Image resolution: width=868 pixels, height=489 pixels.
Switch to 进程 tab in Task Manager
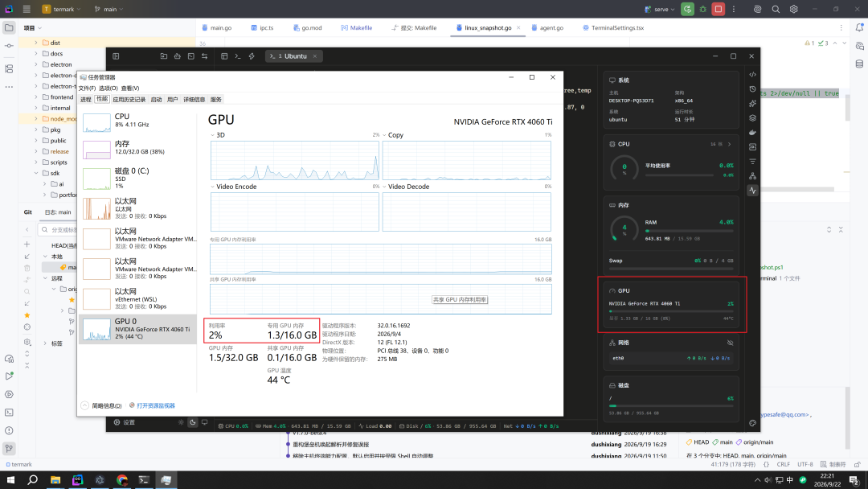[86, 100]
